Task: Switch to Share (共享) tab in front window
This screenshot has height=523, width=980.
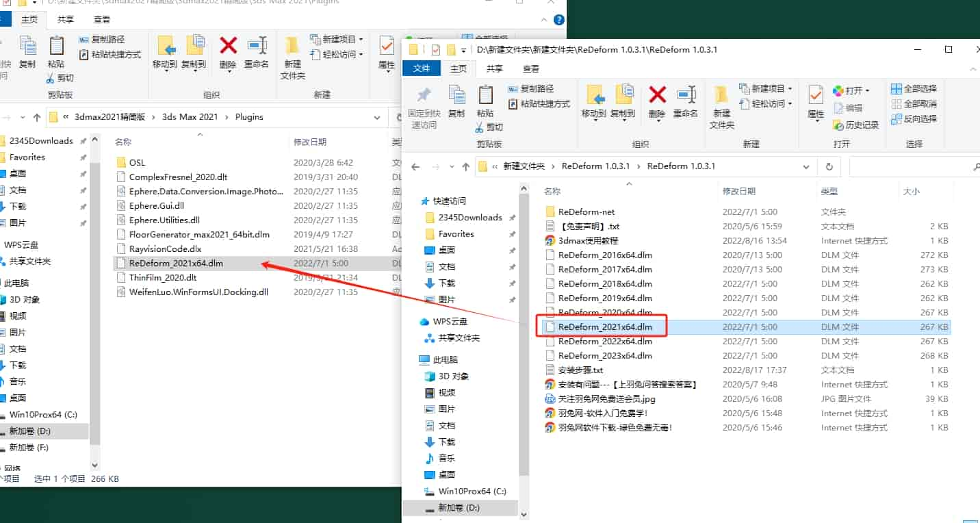Action: pyautogui.click(x=494, y=68)
